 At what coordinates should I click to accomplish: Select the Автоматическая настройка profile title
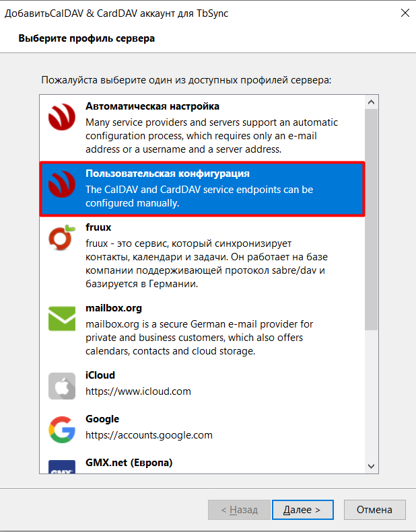[153, 106]
